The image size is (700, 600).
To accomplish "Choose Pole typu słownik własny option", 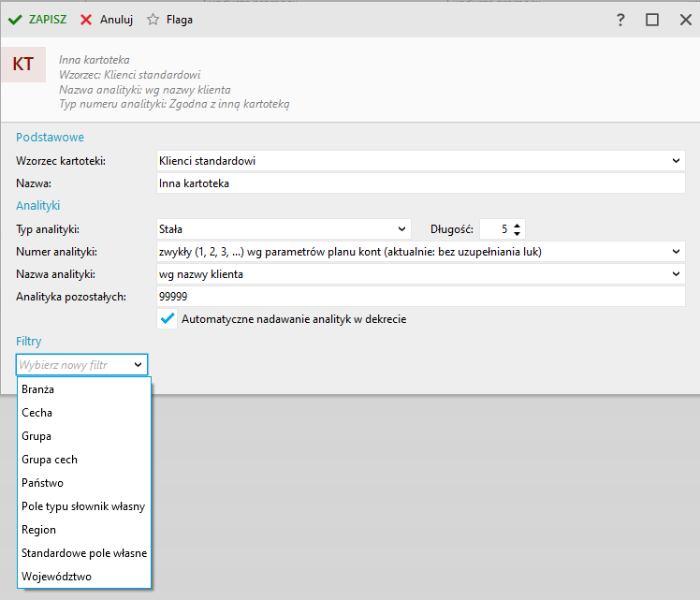I will click(x=84, y=506).
